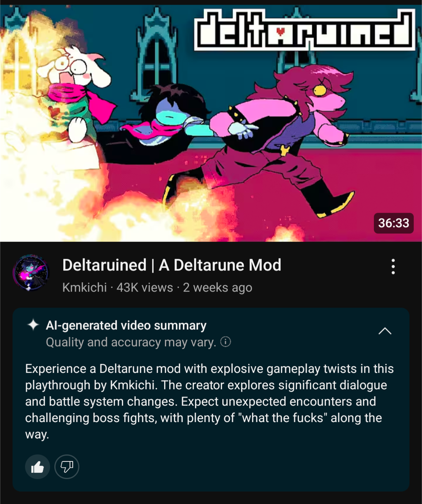Click Kmkichi channel name under title

pyautogui.click(x=84, y=287)
